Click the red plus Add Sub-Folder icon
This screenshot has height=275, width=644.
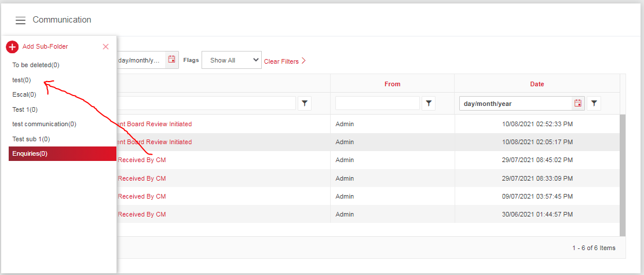pos(12,47)
